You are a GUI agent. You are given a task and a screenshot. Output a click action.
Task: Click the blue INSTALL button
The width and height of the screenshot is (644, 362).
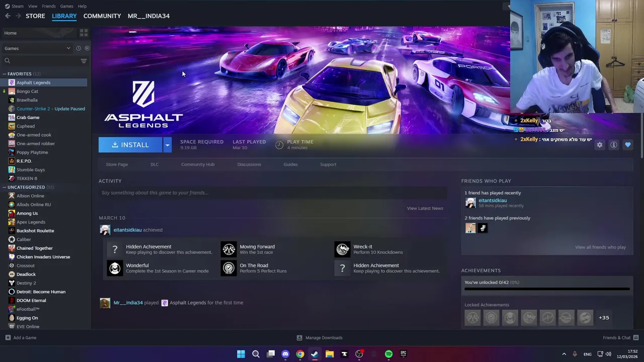(130, 145)
